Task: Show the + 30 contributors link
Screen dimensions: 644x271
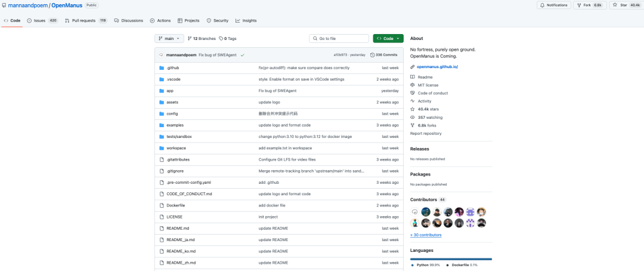Action: point(426,235)
